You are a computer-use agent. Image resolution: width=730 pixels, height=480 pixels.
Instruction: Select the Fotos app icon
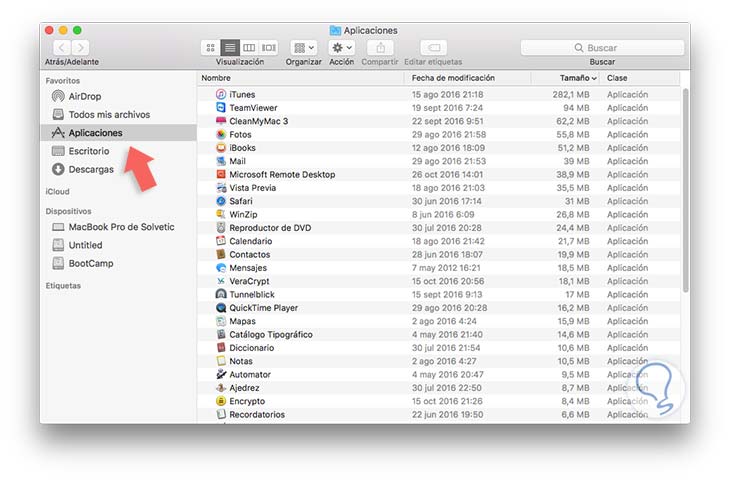pos(221,135)
